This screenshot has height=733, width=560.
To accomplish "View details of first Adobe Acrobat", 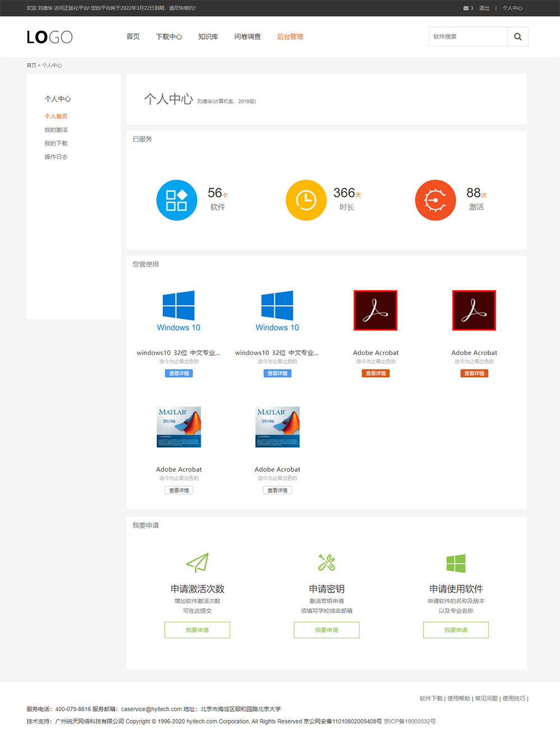I will (376, 373).
